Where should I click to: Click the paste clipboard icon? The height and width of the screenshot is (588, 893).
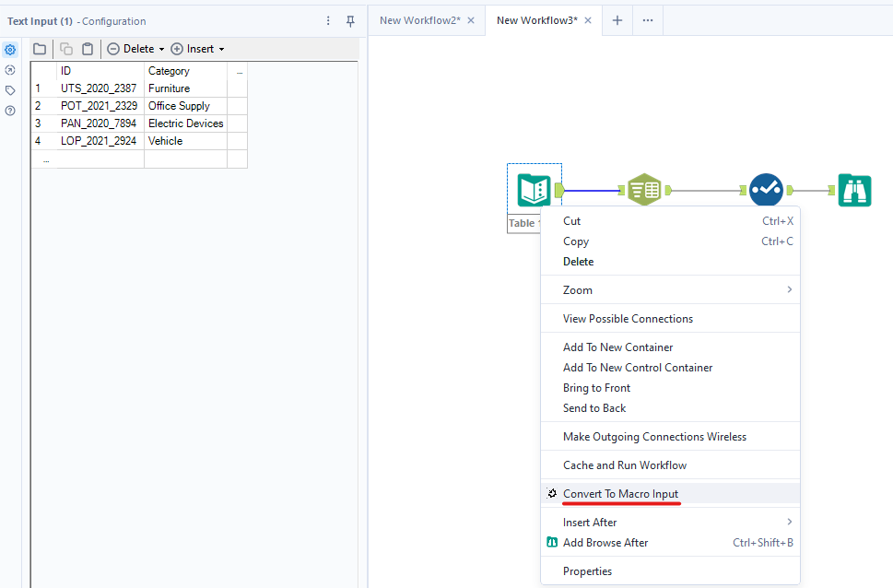88,49
